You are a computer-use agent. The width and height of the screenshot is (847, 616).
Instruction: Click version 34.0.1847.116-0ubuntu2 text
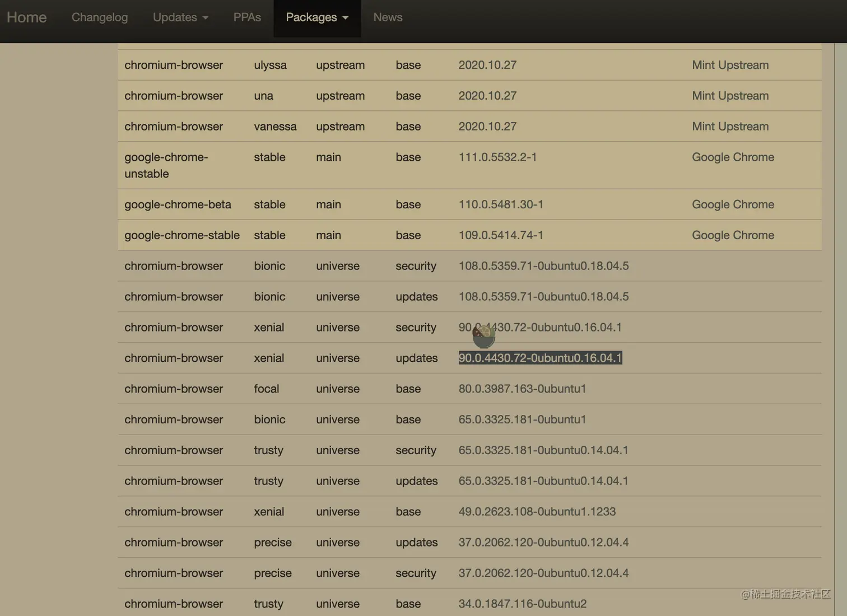(522, 604)
